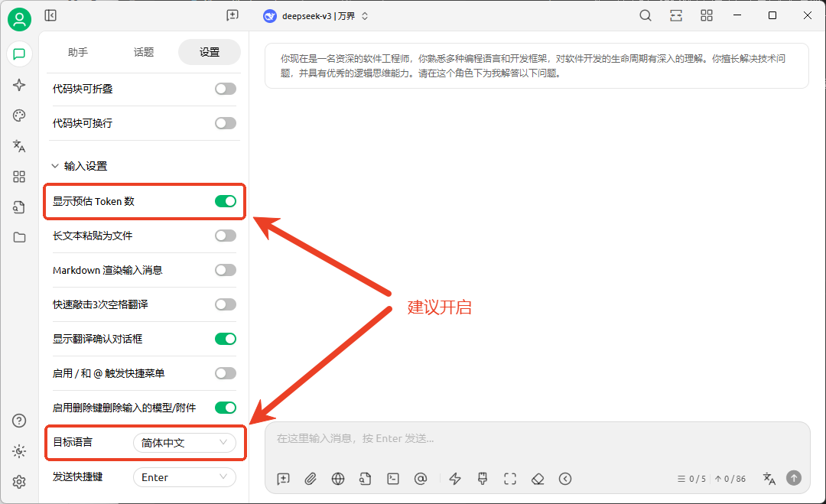Click the deepseek-v3 | 万界 model selector
This screenshot has height=504, width=826.
[x=316, y=15]
